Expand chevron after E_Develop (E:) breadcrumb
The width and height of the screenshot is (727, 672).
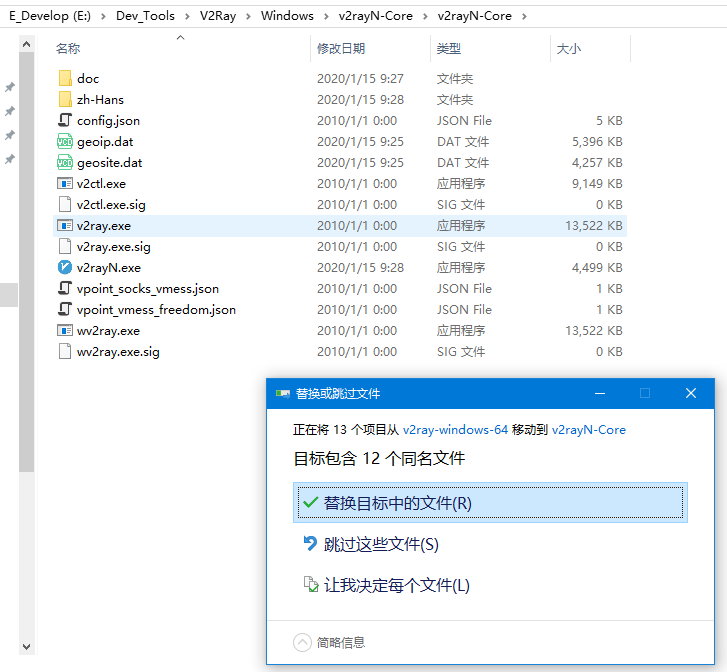pyautogui.click(x=103, y=16)
